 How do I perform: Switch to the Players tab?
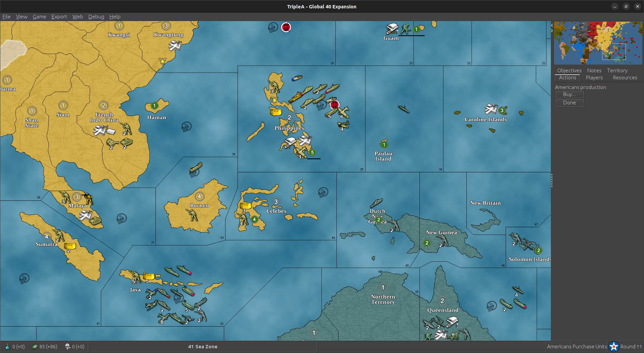pos(594,78)
